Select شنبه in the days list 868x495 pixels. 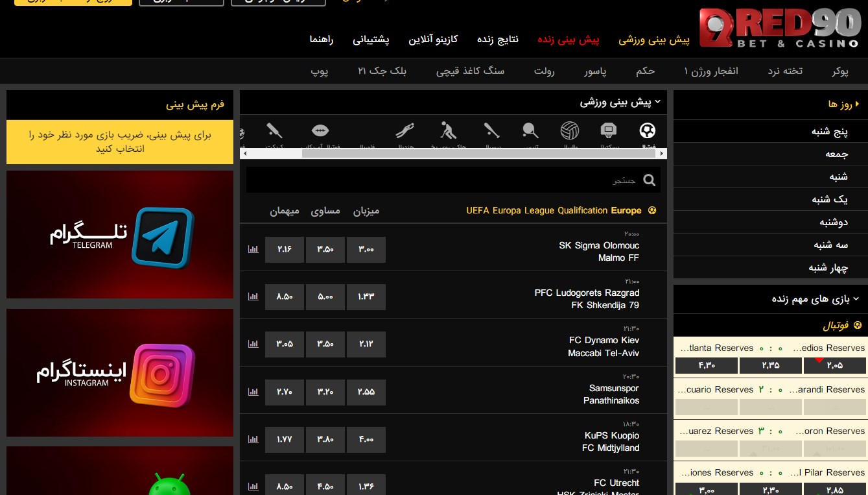pyautogui.click(x=771, y=177)
